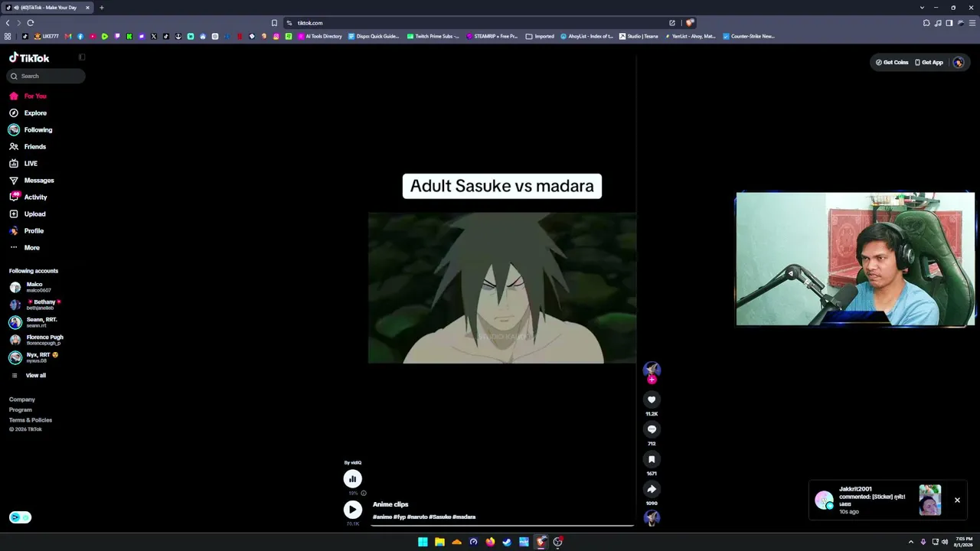The height and width of the screenshot is (551, 980).
Task: Open the spinning sound disc icon
Action: point(652,518)
